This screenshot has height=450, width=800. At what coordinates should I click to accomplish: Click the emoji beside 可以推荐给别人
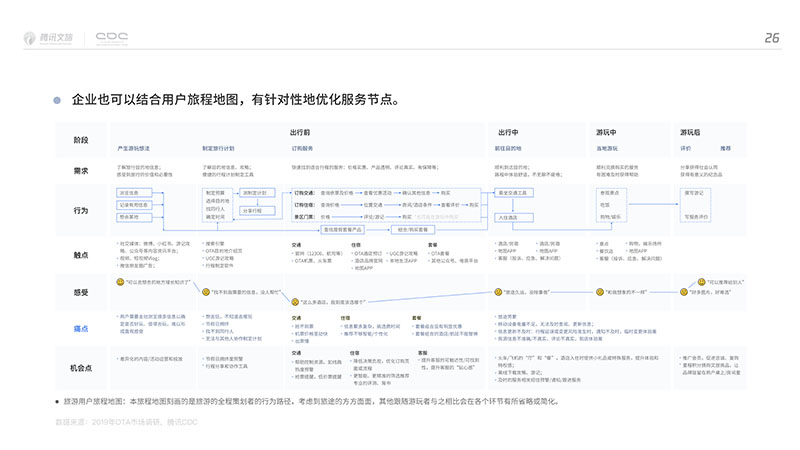[x=702, y=282]
